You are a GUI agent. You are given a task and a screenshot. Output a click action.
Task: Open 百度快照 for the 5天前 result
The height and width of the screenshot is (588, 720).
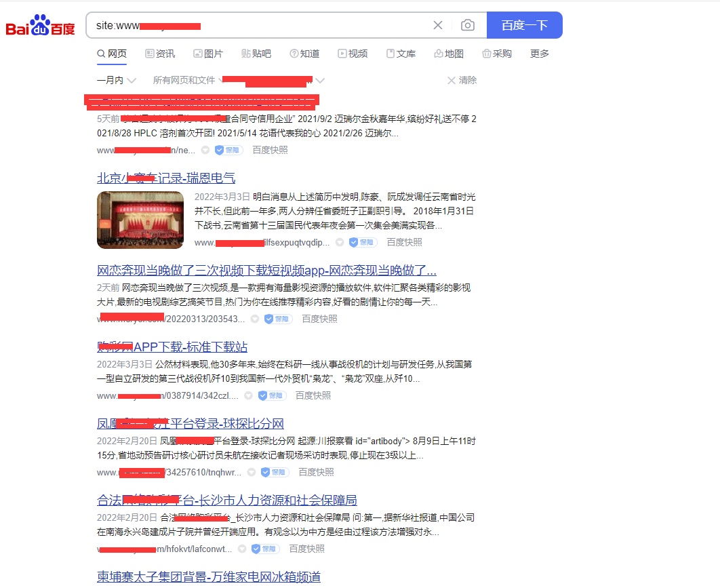(270, 150)
